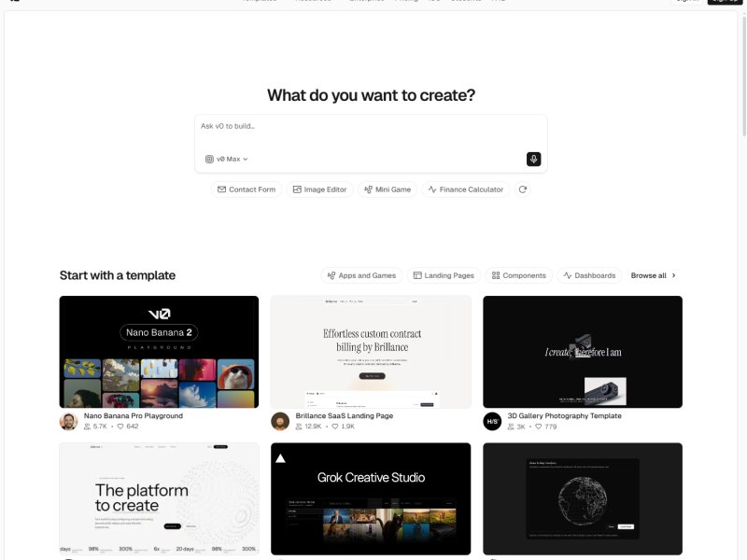Click the '779' likes count

(x=551, y=427)
